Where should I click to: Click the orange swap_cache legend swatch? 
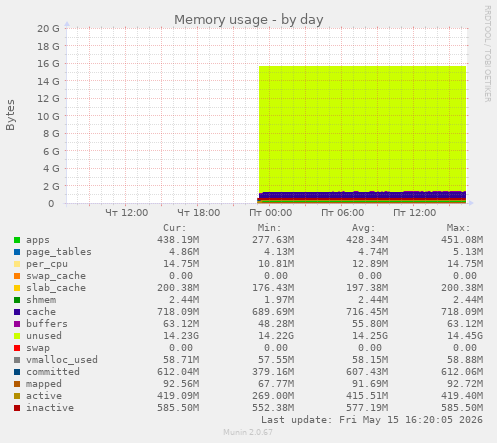coord(17,276)
